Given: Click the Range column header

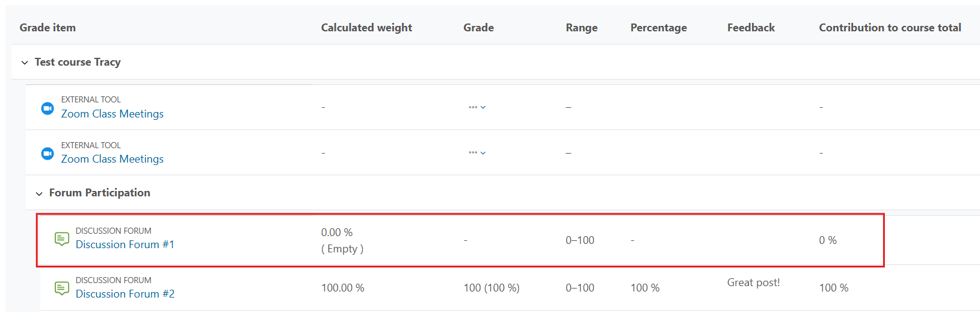Looking at the screenshot, I should [582, 28].
